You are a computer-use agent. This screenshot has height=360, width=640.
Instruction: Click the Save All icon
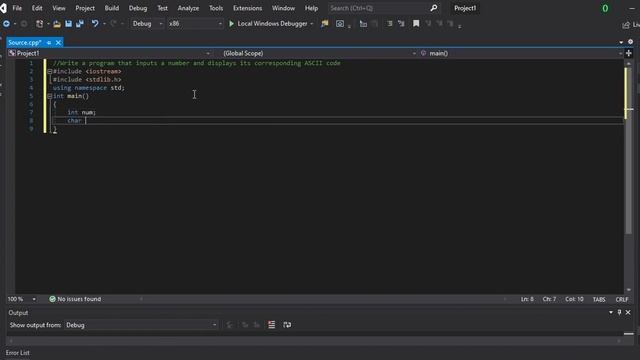(80, 24)
